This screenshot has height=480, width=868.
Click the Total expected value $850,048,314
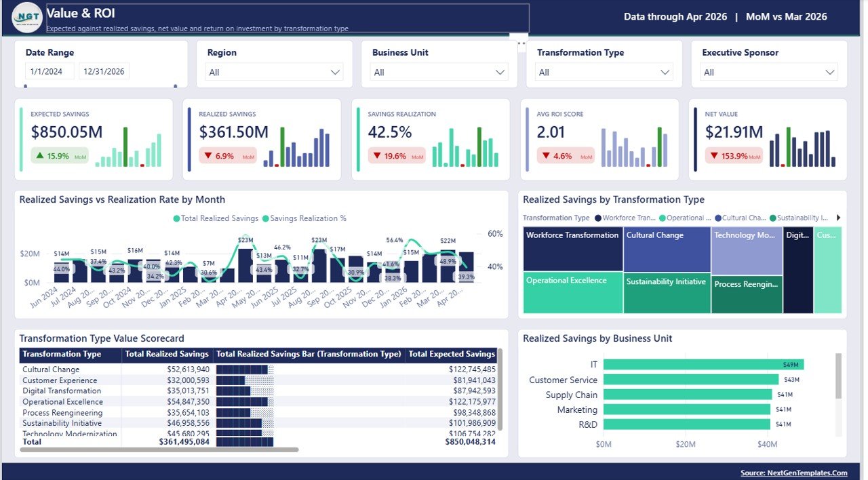(x=471, y=441)
